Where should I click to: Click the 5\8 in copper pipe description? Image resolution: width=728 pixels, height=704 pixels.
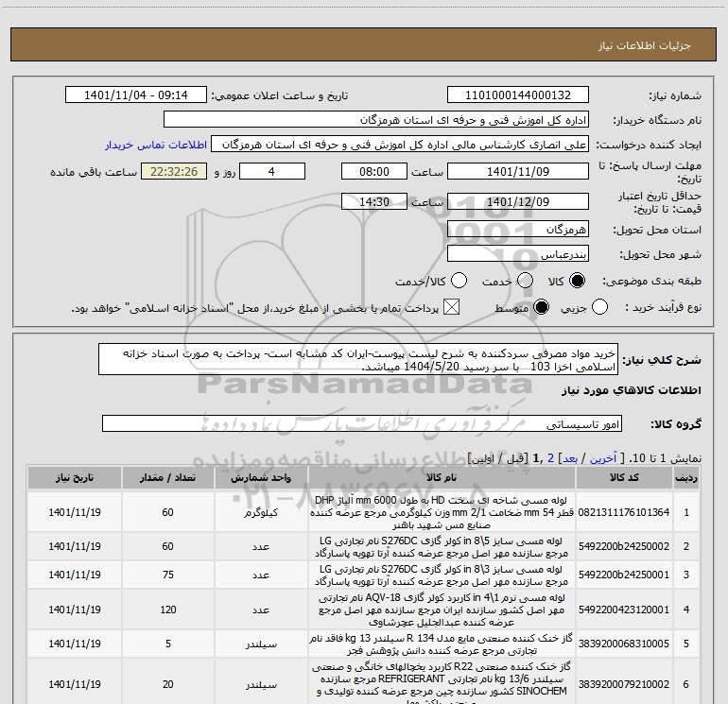coord(442,547)
